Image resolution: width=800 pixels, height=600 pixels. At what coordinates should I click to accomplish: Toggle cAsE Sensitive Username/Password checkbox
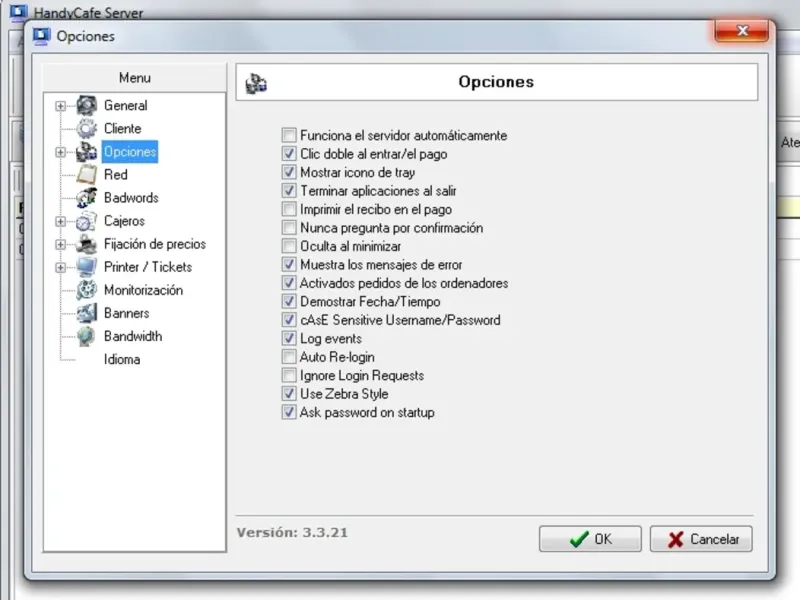click(289, 320)
